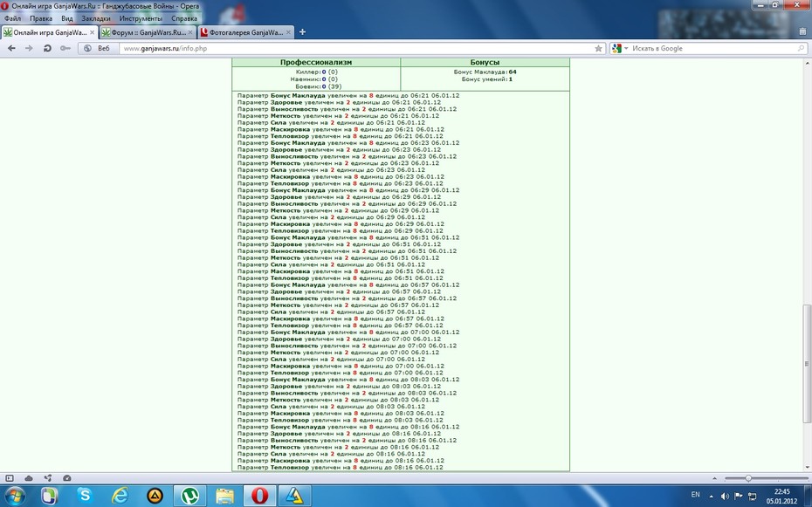
Task: Click the Бонус Маклауда: 64 value
Action: coord(485,72)
